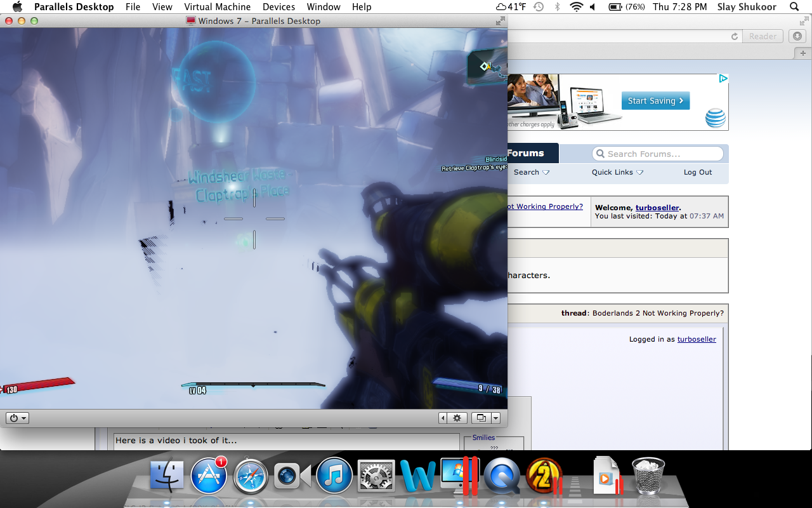The width and height of the screenshot is (812, 508).
Task: Click Start Saving ad button
Action: (x=655, y=101)
